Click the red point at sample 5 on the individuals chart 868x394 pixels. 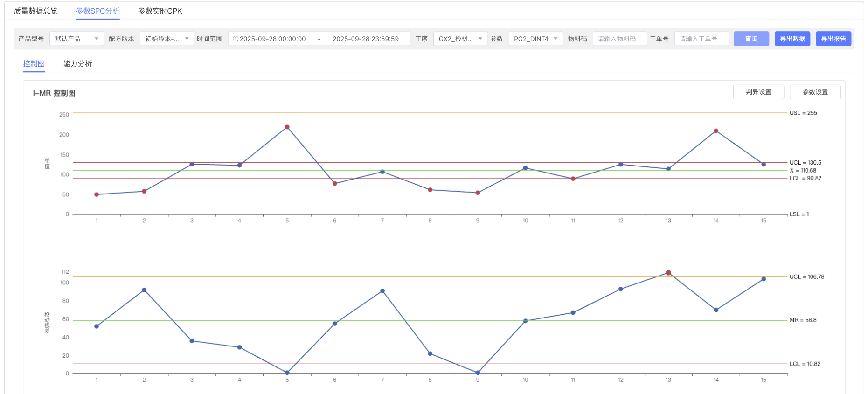click(287, 127)
